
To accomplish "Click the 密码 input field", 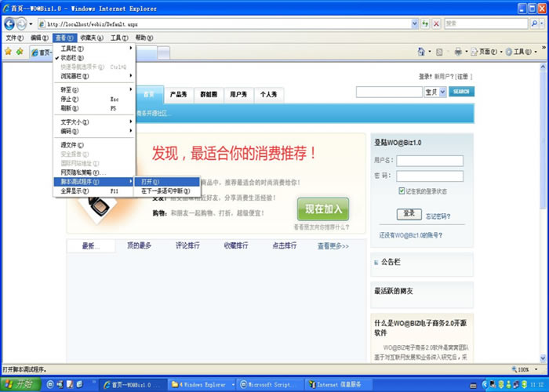I will [x=430, y=176].
